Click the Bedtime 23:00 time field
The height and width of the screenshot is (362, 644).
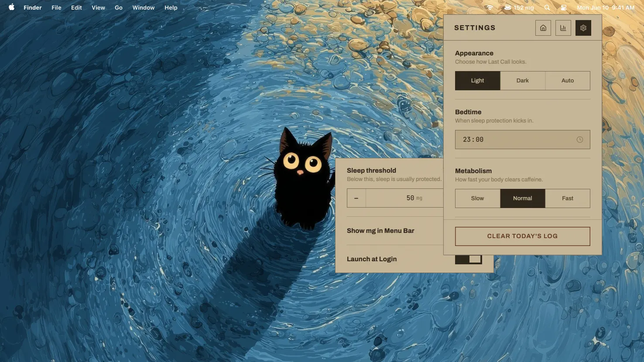[x=523, y=140]
